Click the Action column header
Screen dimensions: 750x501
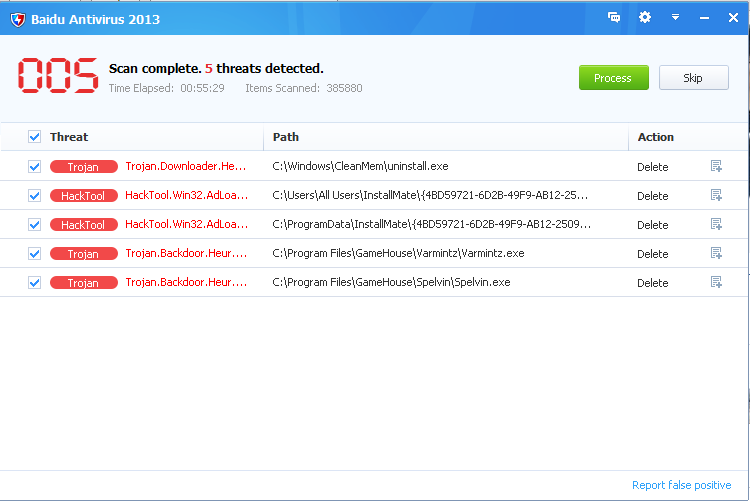(655, 137)
